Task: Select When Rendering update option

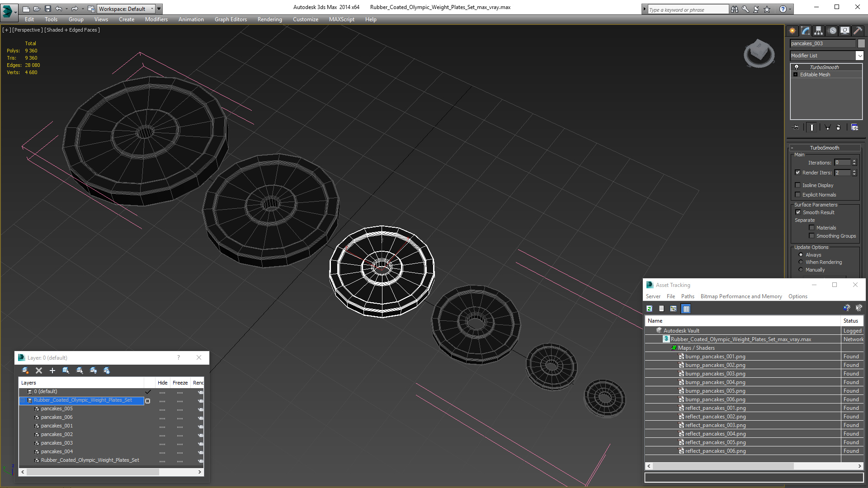Action: (x=801, y=262)
